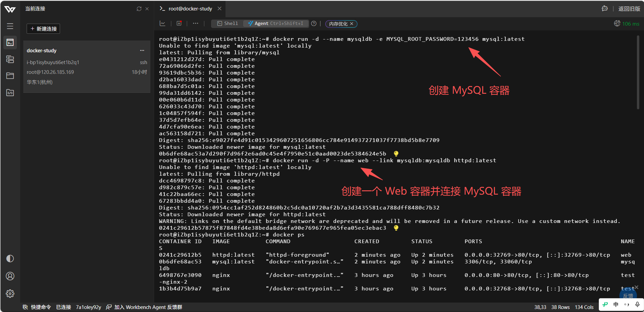The width and height of the screenshot is (644, 312).
Task: Remove the 内存优化 tag
Action: (x=352, y=24)
